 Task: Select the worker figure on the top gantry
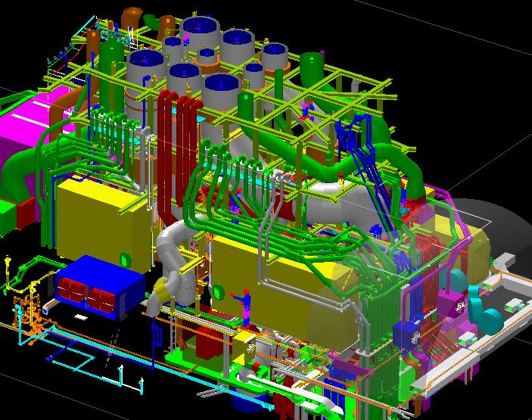[306, 110]
